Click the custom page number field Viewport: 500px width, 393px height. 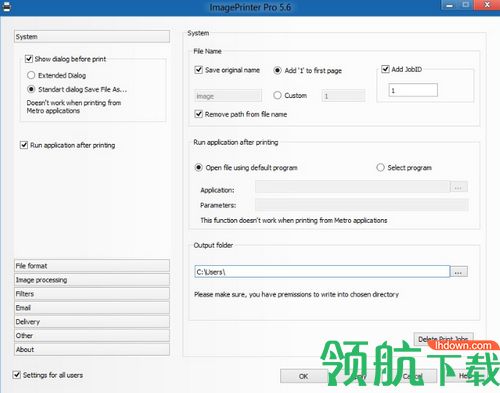(x=343, y=96)
